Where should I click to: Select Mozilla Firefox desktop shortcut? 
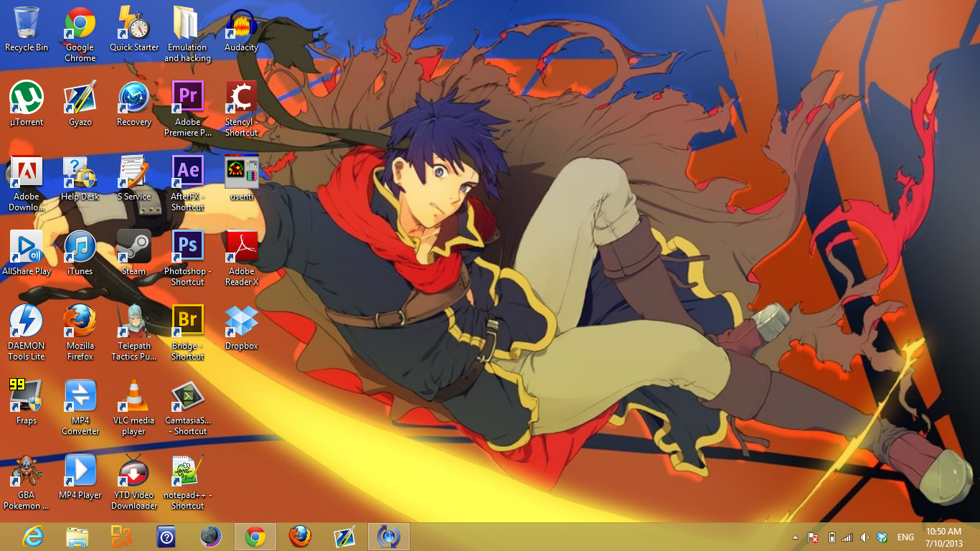point(80,333)
